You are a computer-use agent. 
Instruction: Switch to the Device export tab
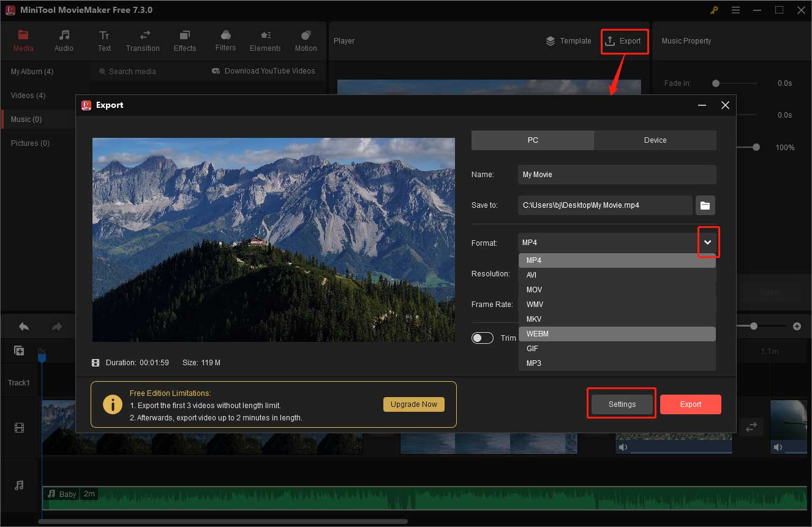tap(655, 140)
